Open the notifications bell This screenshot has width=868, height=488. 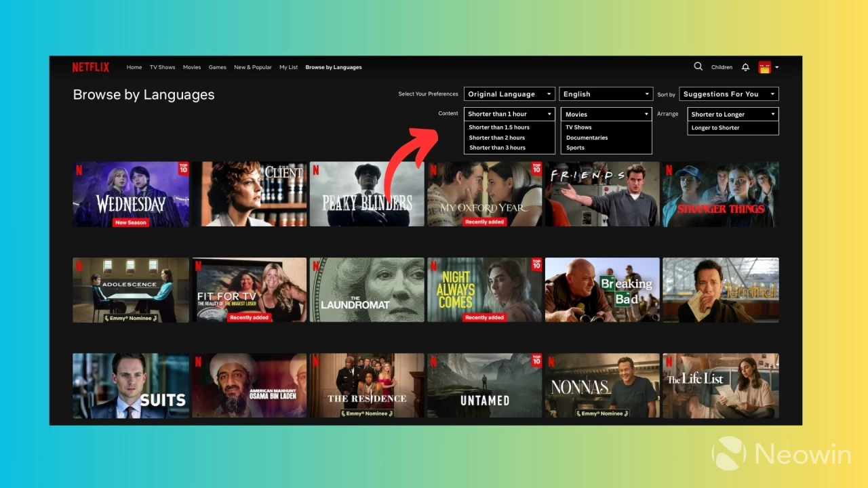click(745, 66)
